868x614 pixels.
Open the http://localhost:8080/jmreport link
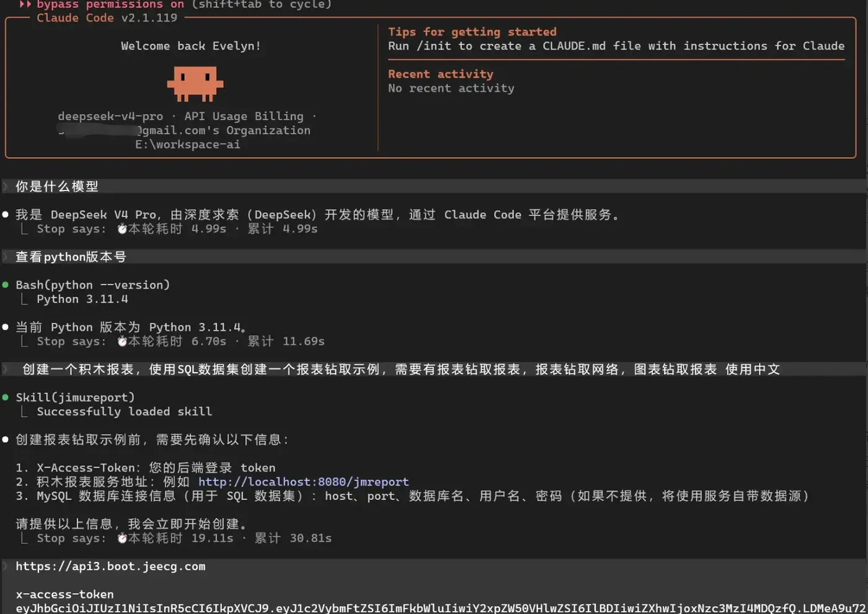point(303,482)
